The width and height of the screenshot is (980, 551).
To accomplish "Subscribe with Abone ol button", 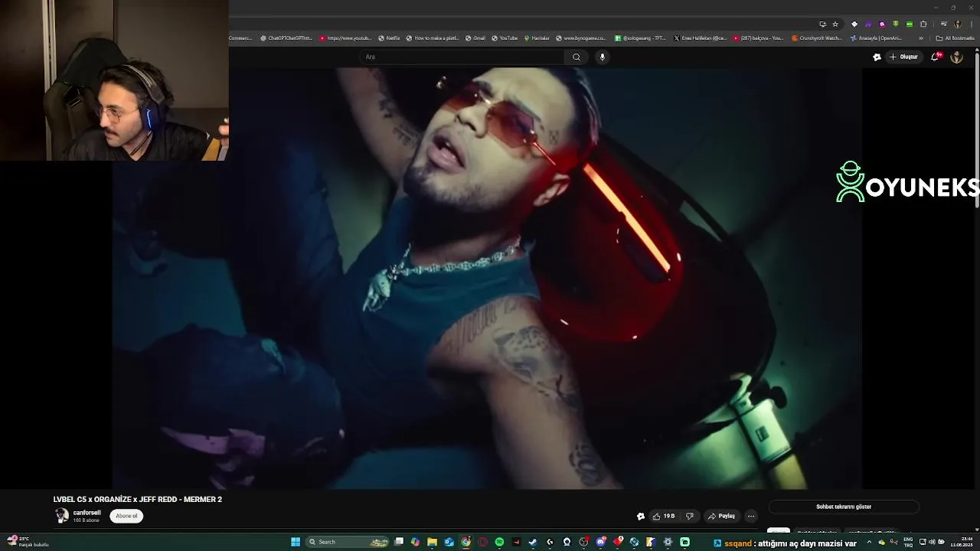I will point(126,516).
